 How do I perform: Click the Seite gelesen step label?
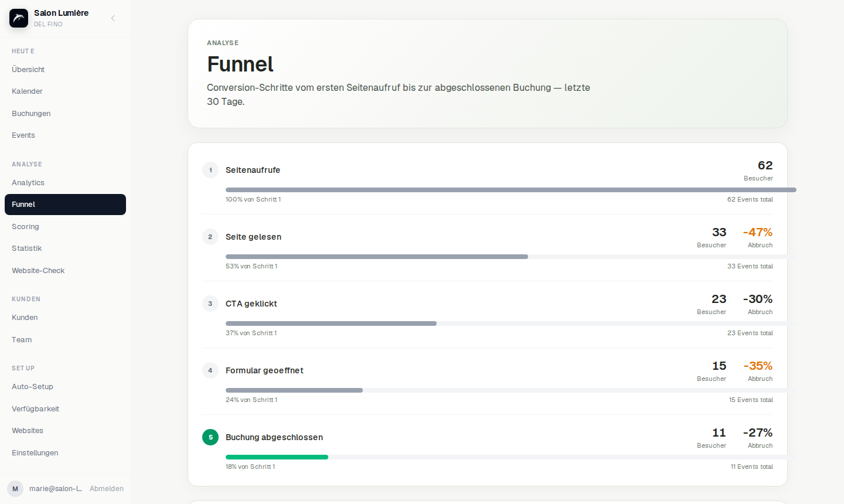click(x=254, y=237)
